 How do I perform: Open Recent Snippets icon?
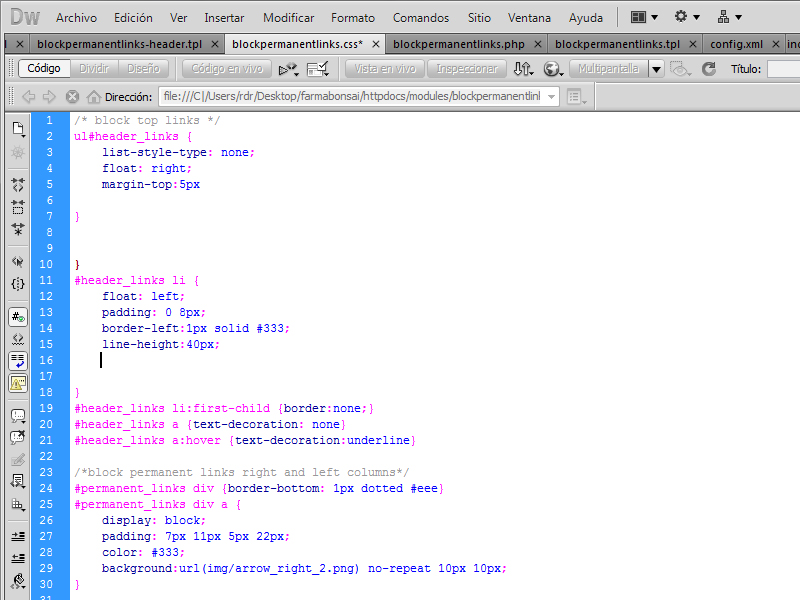tap(18, 481)
